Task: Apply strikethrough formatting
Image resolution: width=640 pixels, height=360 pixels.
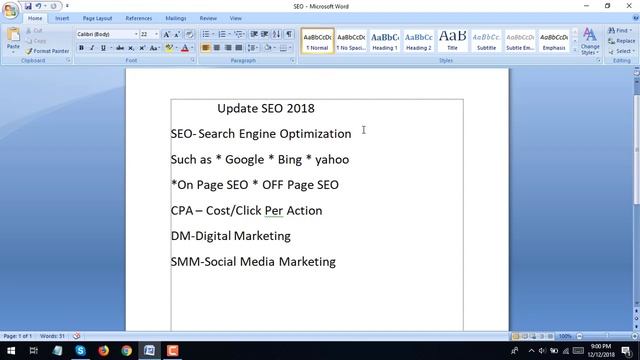Action: coord(120,48)
